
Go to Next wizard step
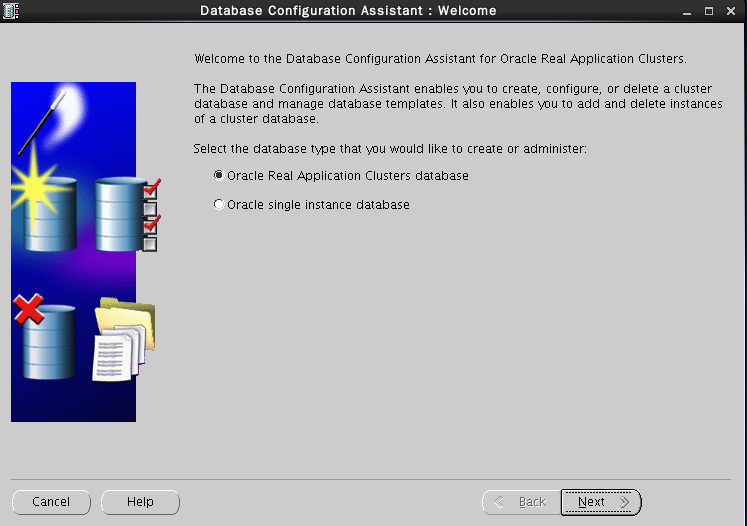600,502
